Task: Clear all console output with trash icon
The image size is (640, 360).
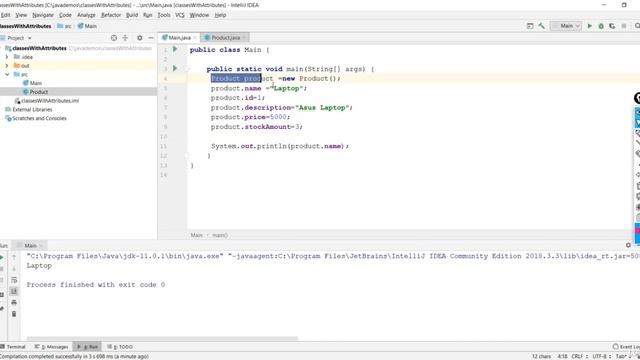Action: (14, 314)
